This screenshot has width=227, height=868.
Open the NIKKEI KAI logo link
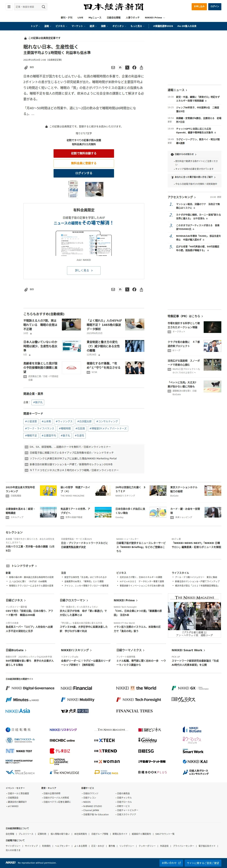point(195,762)
